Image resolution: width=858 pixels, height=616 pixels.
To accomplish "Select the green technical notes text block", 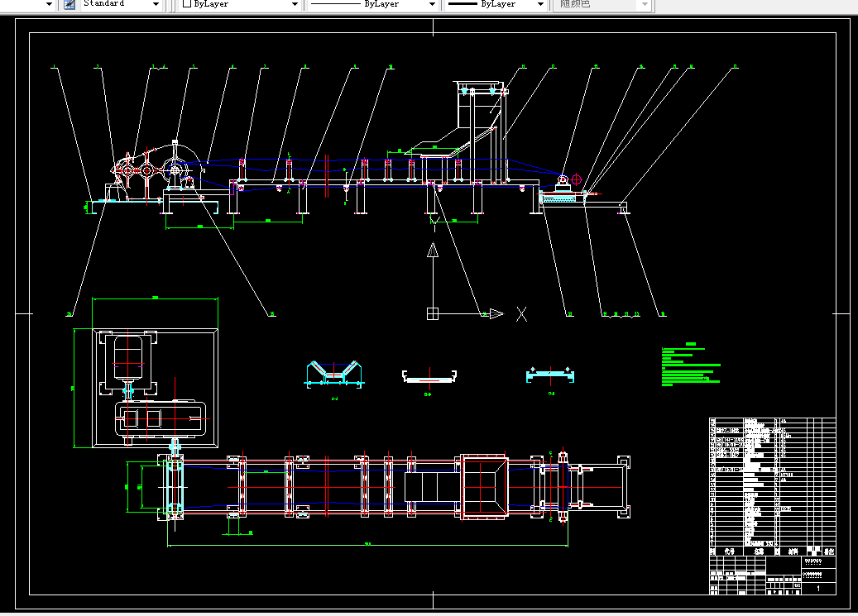I will coord(691,365).
